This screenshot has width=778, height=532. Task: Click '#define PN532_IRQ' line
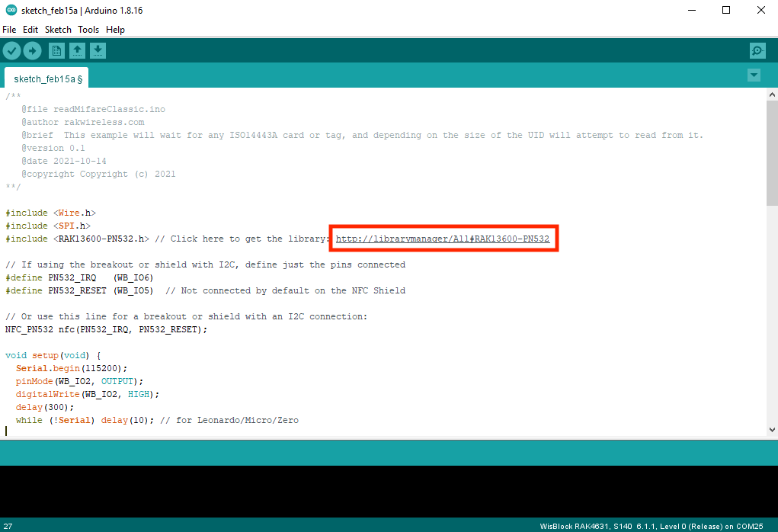click(x=79, y=277)
